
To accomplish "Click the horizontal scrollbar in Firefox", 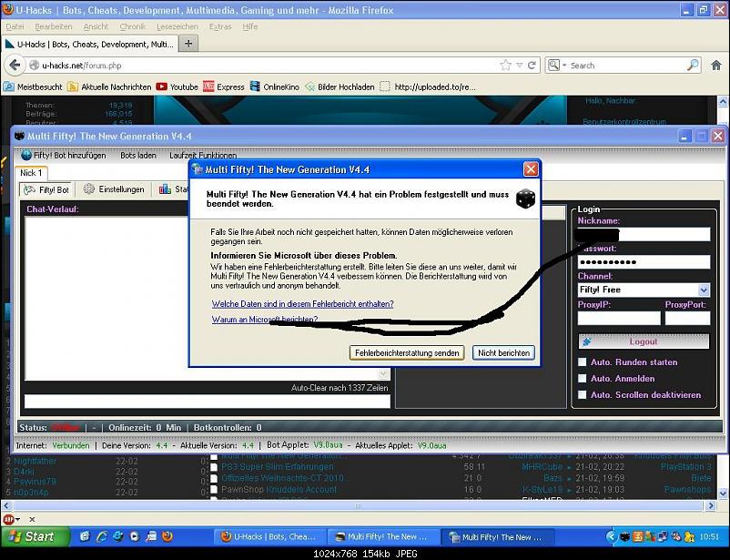I will coord(359,505).
